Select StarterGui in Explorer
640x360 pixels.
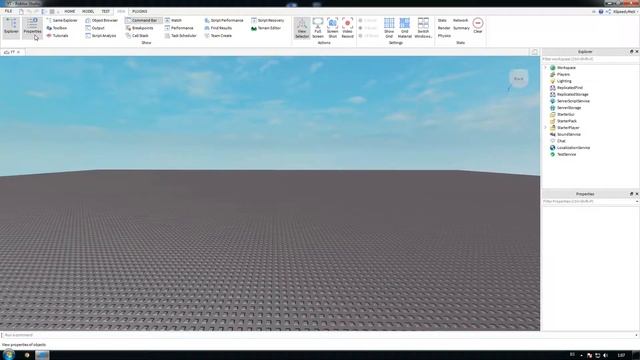566,114
